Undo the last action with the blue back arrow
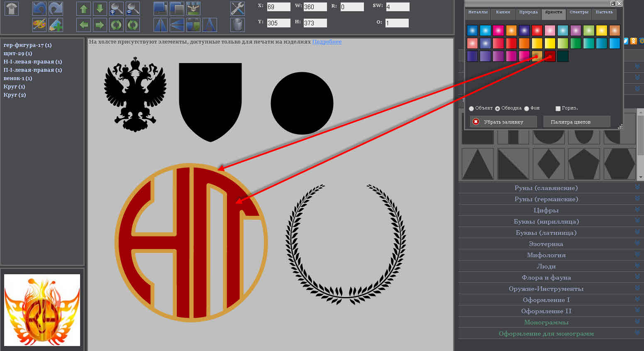Viewport: 644px width, 351px height. click(39, 8)
